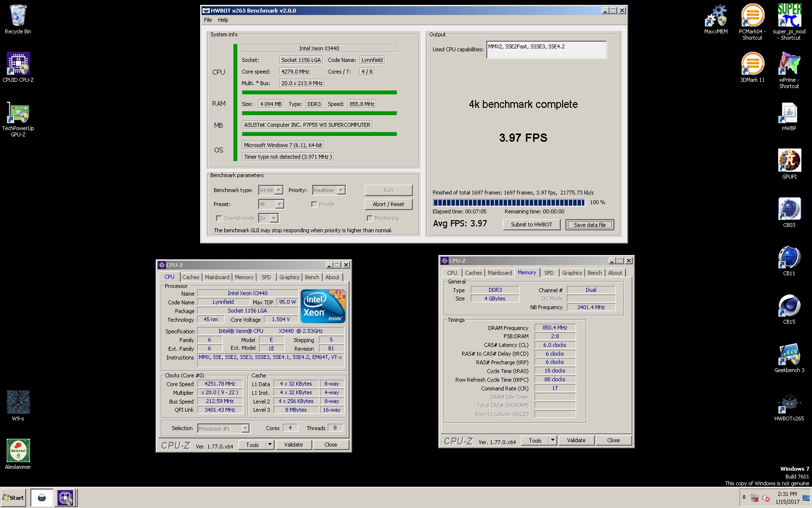
Task: Show hidden tray icons arrow
Action: (x=744, y=497)
